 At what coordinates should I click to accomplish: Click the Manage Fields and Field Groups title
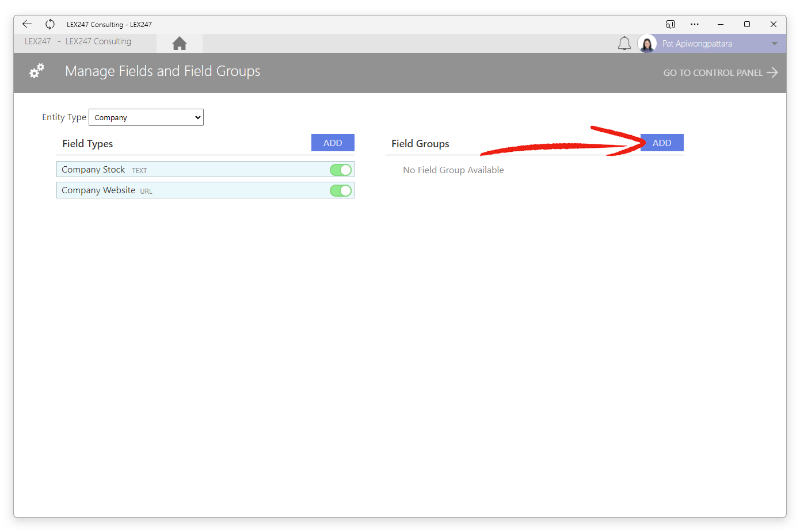click(162, 71)
